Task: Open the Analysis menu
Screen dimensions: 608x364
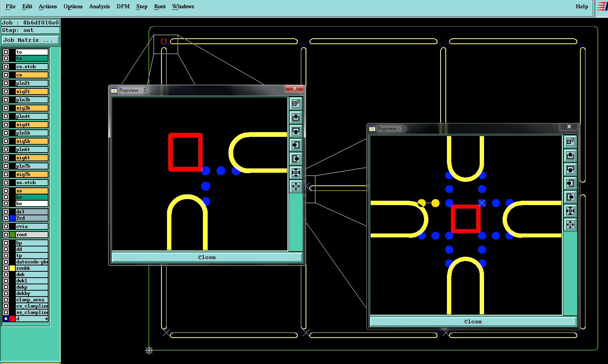Action: (99, 6)
